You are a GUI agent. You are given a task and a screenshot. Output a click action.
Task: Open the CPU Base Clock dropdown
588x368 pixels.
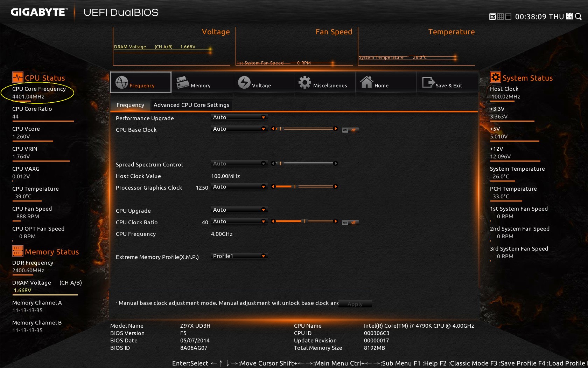239,129
